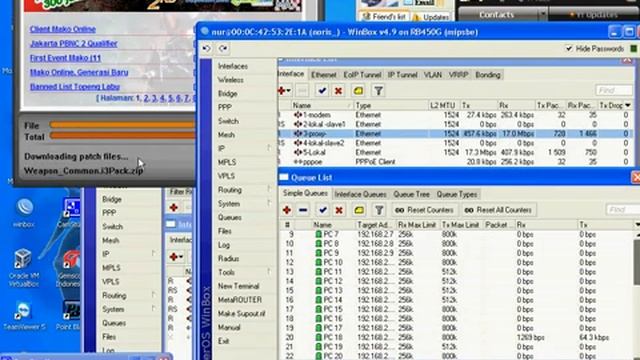
Task: Click the filter funnel in Queue List toolbar
Action: coord(379,210)
